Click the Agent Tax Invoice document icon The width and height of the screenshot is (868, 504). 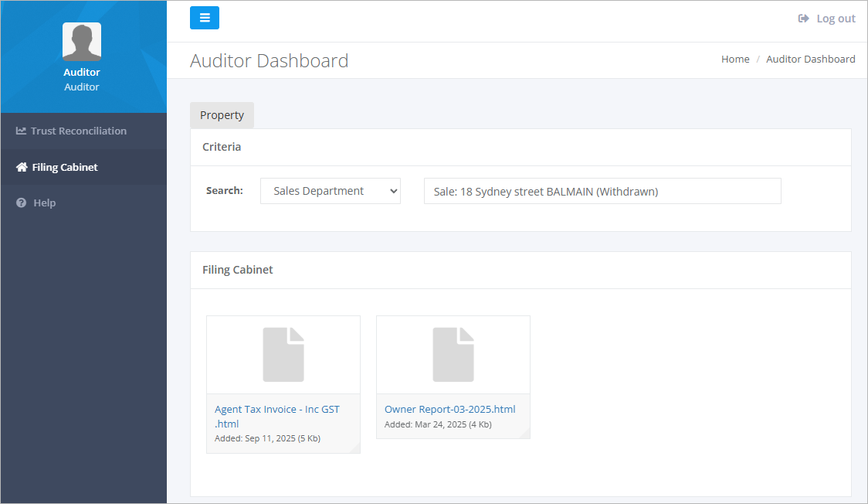pos(283,353)
